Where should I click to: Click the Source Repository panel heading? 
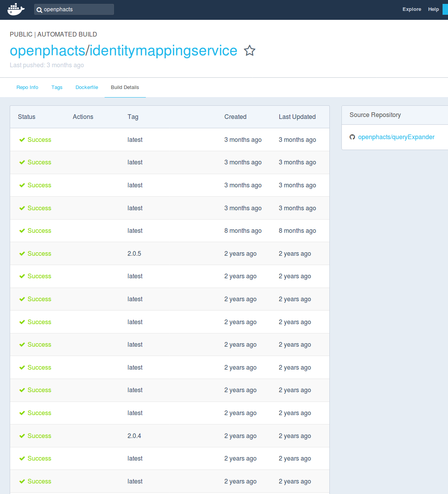(x=375, y=115)
